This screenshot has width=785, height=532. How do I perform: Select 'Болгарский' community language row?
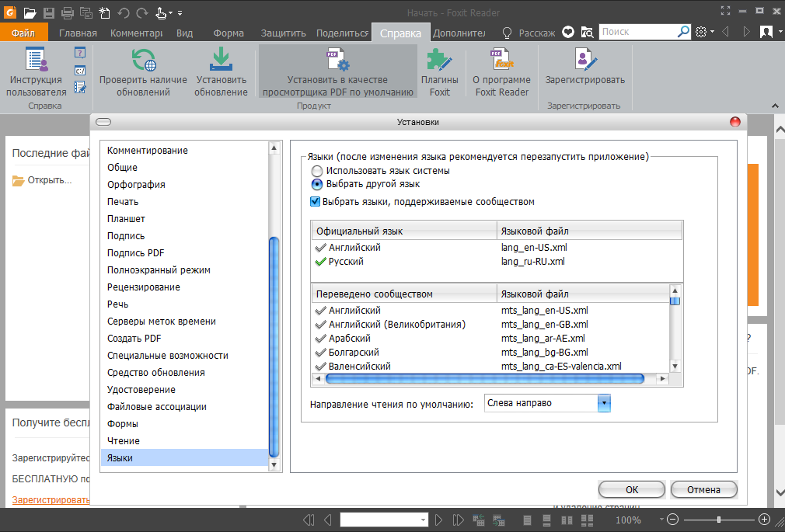[354, 353]
